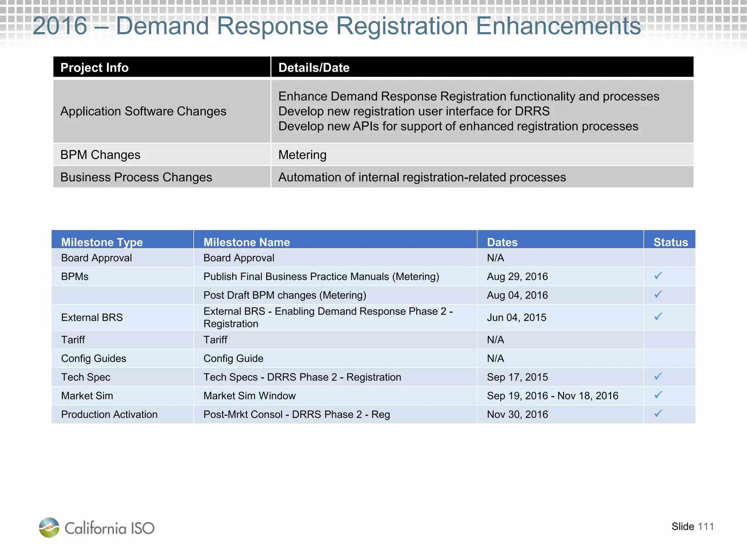Select the 'External BRS' milestone type cell
Image resolution: width=747 pixels, height=560 pixels.
[123, 318]
